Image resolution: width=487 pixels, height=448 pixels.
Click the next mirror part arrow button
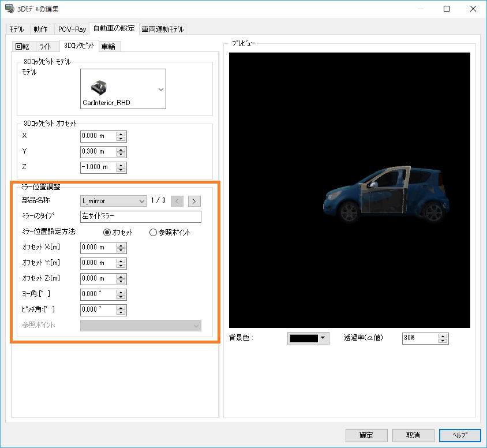tap(194, 201)
